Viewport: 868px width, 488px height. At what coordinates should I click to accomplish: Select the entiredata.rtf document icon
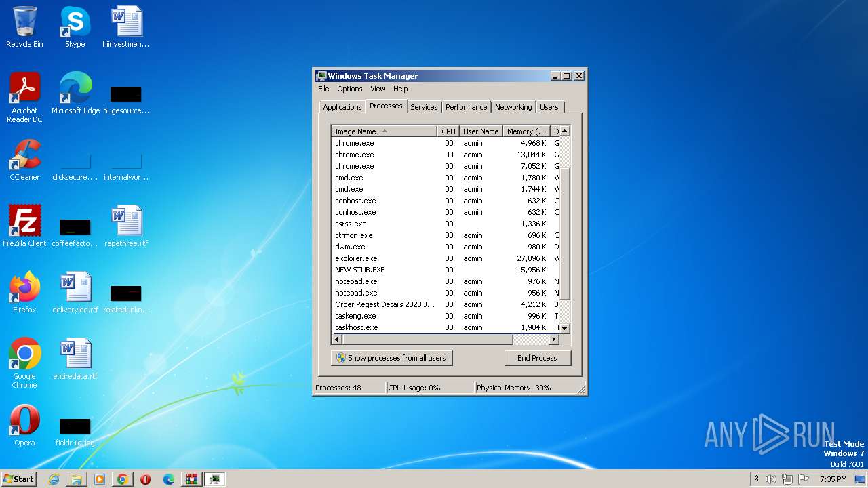point(75,359)
